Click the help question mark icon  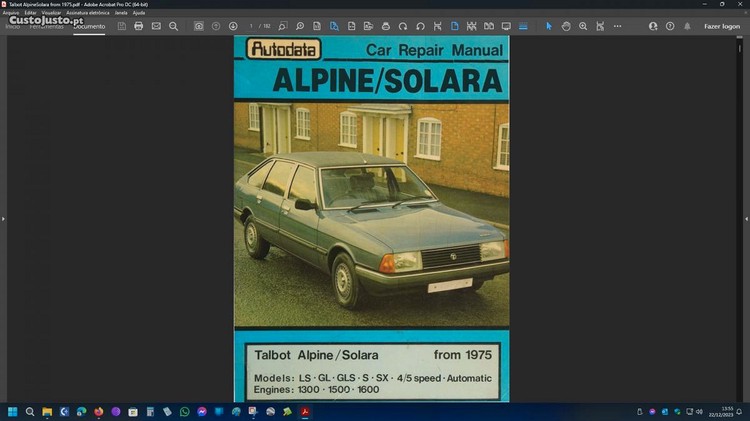(670, 26)
